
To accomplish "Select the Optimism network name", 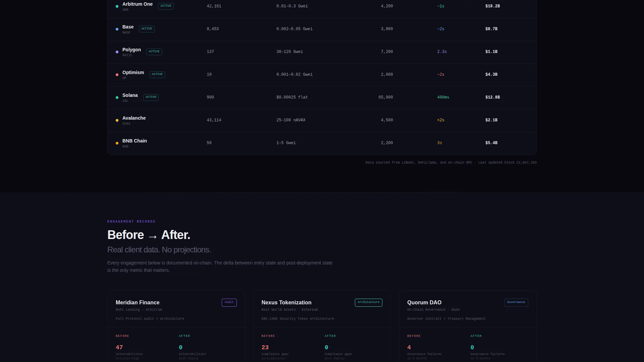I will click(x=133, y=72).
